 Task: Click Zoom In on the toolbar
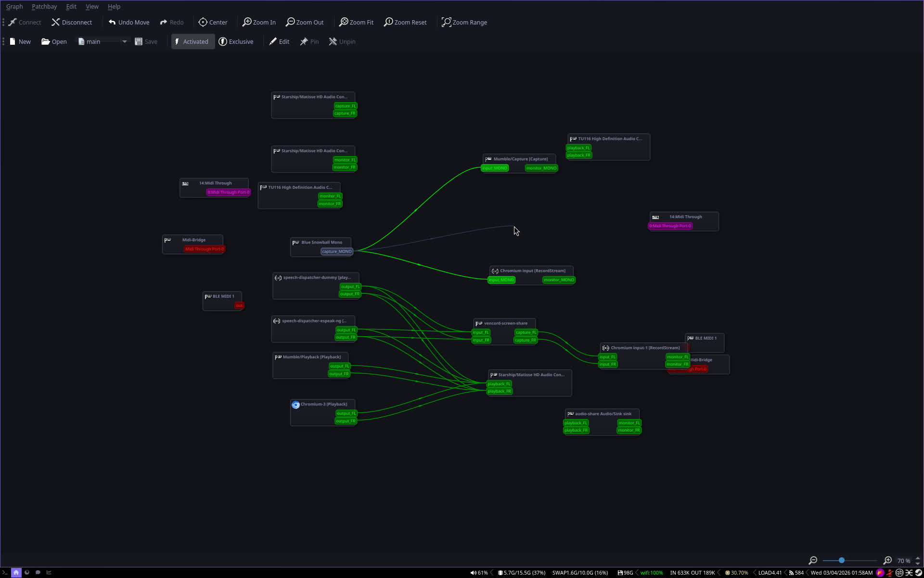(259, 22)
